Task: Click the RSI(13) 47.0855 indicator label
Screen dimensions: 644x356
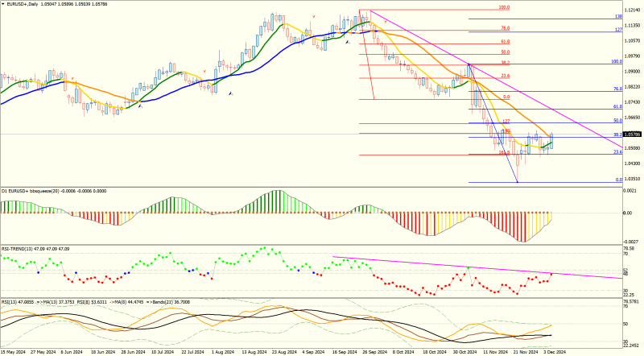Action: coord(19,302)
